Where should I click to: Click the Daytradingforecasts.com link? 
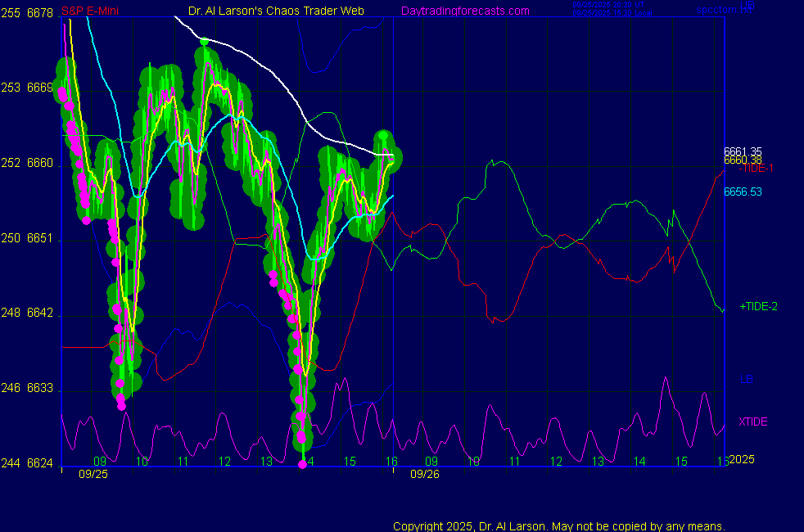pos(464,11)
